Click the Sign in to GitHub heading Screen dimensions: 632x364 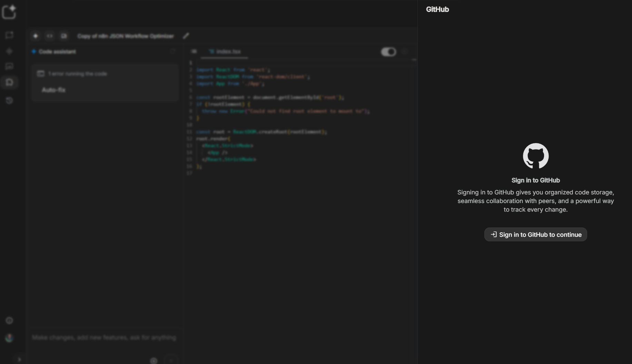coord(535,180)
